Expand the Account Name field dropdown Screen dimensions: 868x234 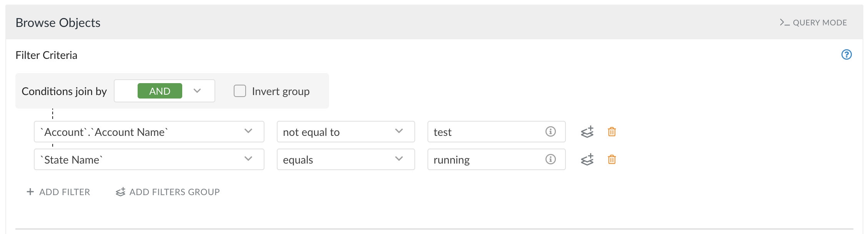tap(149, 132)
